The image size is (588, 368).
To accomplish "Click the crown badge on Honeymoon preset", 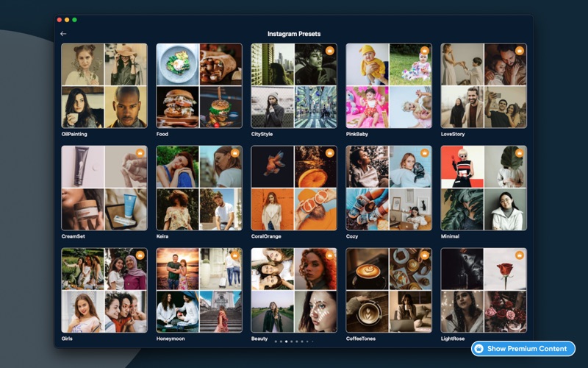I will pyautogui.click(x=234, y=255).
